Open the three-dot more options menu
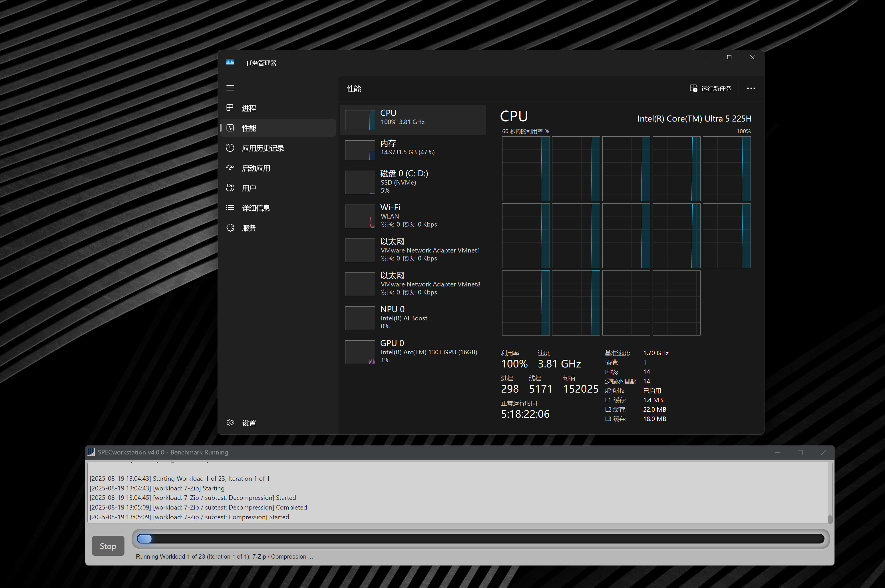Image resolution: width=885 pixels, height=588 pixels. click(x=751, y=88)
